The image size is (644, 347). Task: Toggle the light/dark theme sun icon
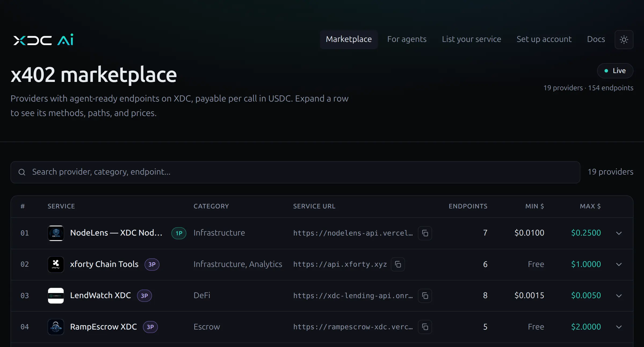(x=624, y=40)
